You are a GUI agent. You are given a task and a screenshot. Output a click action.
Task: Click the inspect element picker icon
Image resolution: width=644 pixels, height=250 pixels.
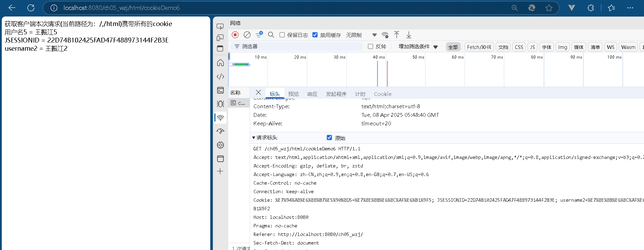coord(220,26)
